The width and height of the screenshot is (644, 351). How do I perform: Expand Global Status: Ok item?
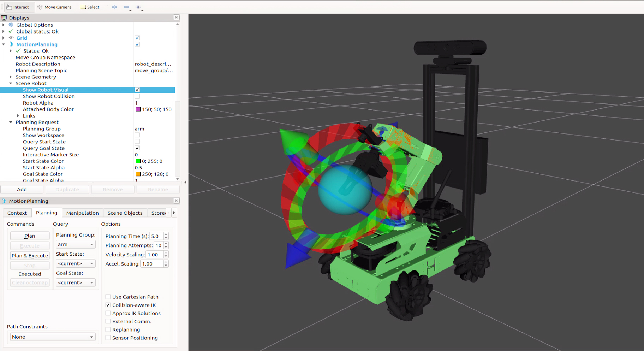pyautogui.click(x=4, y=31)
